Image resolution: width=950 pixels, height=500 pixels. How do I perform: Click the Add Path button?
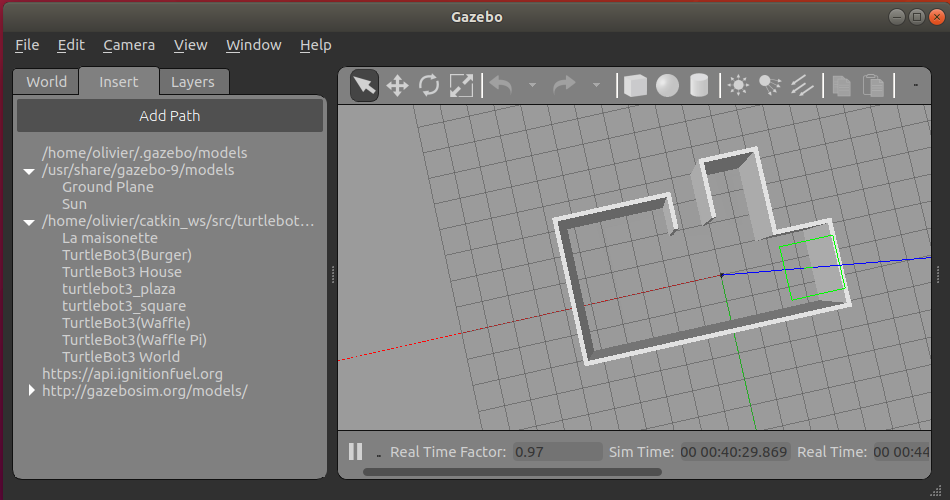click(x=170, y=116)
